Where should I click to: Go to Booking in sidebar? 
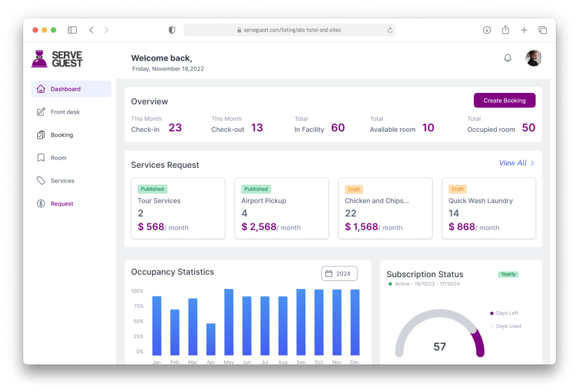click(61, 135)
